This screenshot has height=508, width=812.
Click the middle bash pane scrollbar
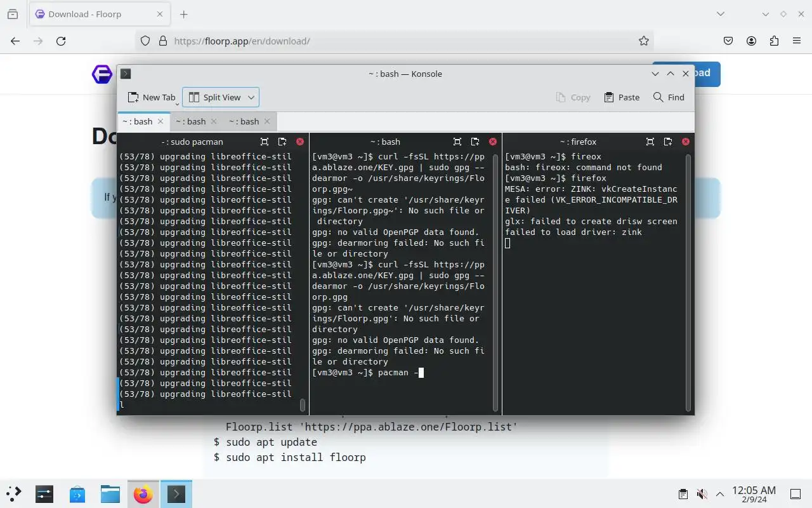[x=495, y=282]
